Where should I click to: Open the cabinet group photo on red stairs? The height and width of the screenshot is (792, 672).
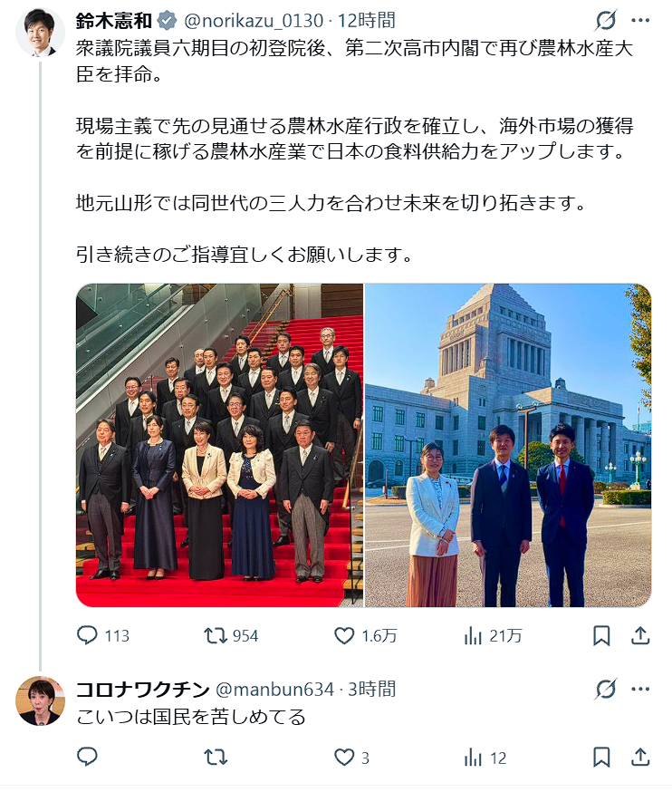click(219, 445)
